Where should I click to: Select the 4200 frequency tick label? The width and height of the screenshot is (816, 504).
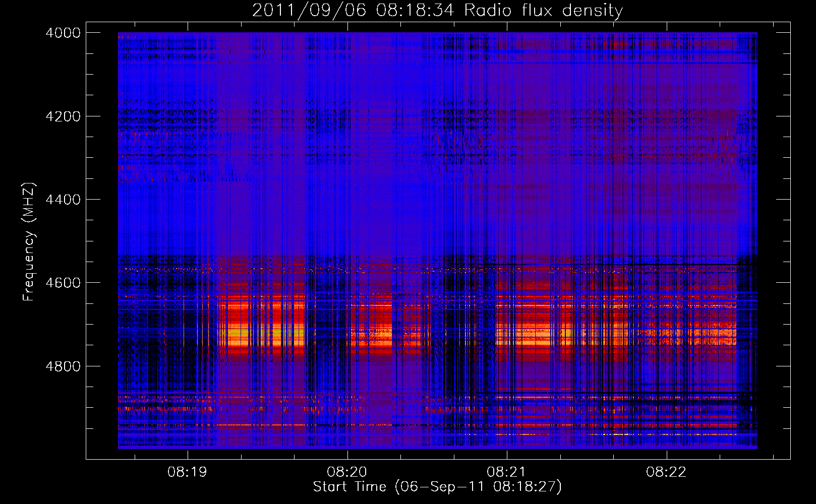click(63, 116)
